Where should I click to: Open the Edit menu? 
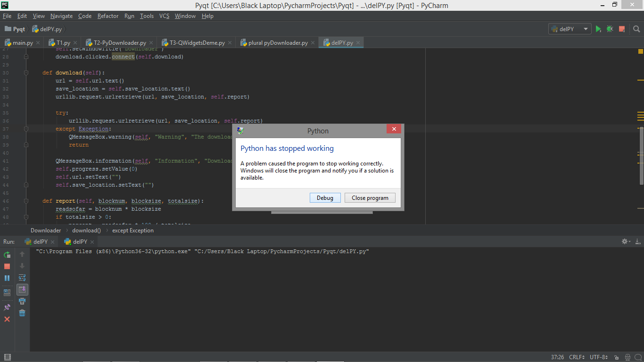[x=22, y=16]
